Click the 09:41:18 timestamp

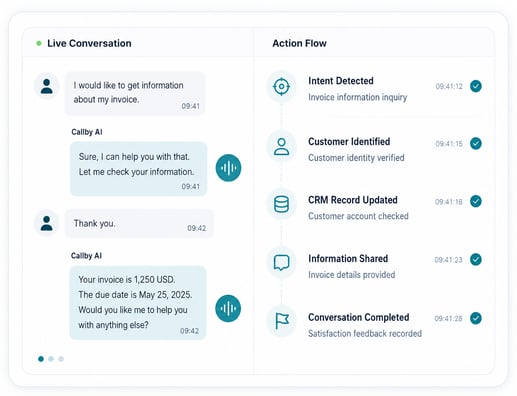pos(449,202)
